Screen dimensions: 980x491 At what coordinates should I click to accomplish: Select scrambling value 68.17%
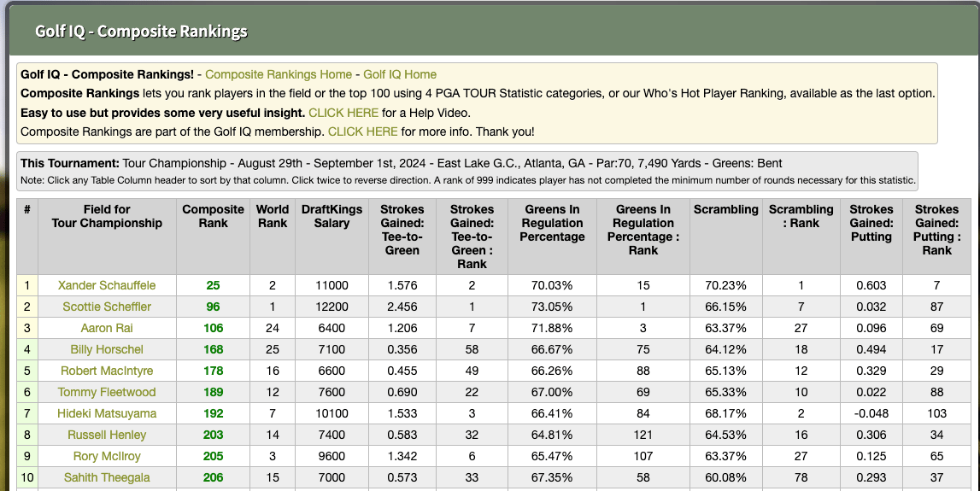725,413
